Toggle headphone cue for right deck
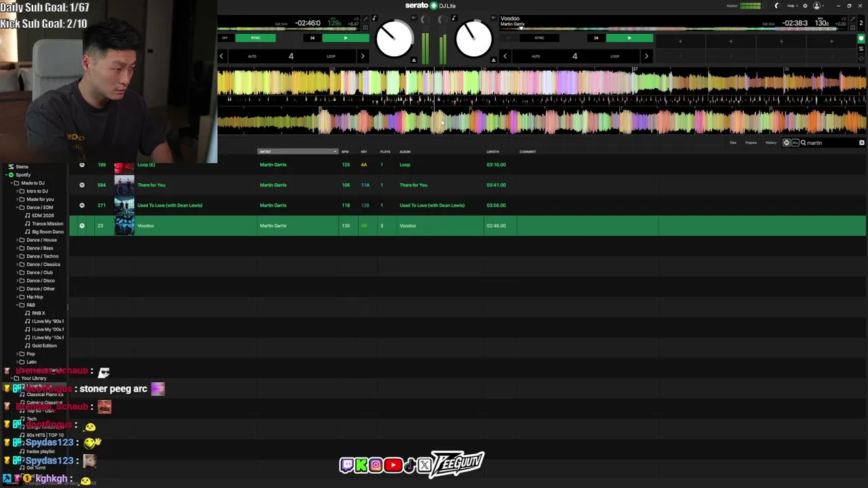Image resolution: width=868 pixels, height=488 pixels. 494,18
